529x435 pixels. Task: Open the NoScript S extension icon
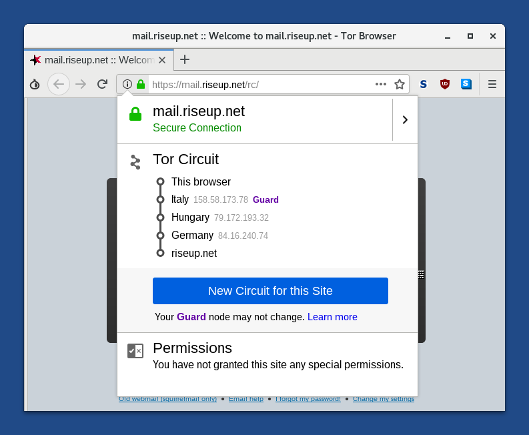[x=423, y=84]
